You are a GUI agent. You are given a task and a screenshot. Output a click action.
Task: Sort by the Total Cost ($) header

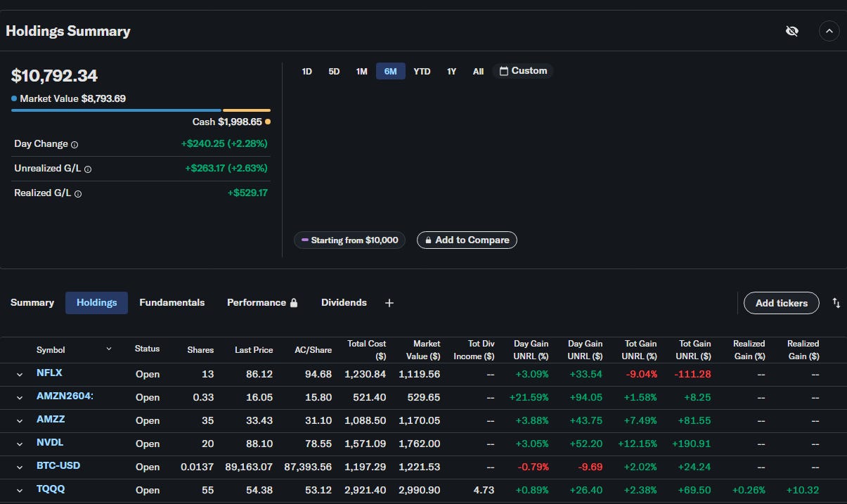pyautogui.click(x=367, y=350)
